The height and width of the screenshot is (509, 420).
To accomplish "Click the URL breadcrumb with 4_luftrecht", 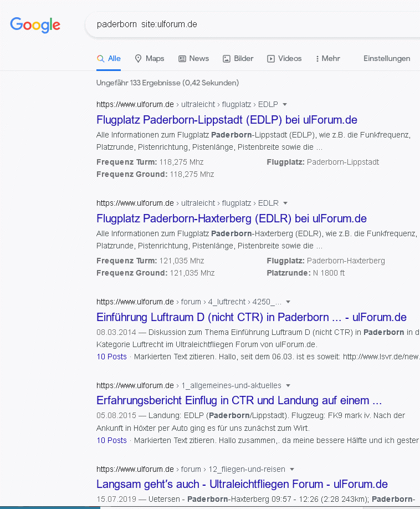I will pyautogui.click(x=189, y=302).
